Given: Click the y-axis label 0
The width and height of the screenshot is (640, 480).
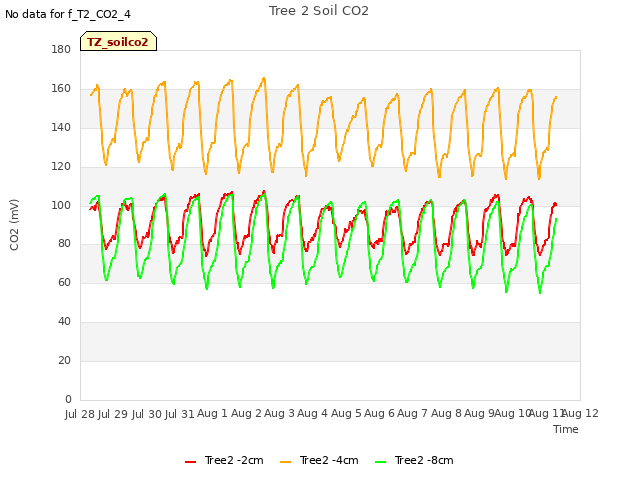Looking at the screenshot, I should 68,399.
